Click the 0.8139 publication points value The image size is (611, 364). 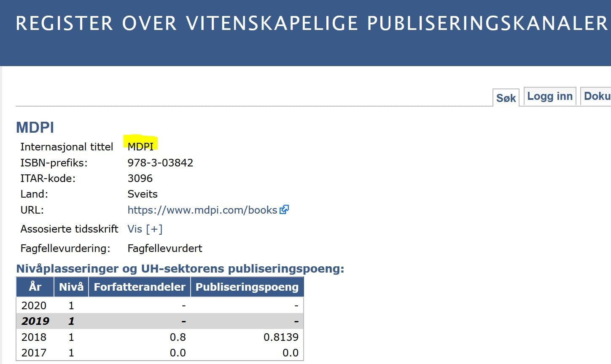point(281,337)
